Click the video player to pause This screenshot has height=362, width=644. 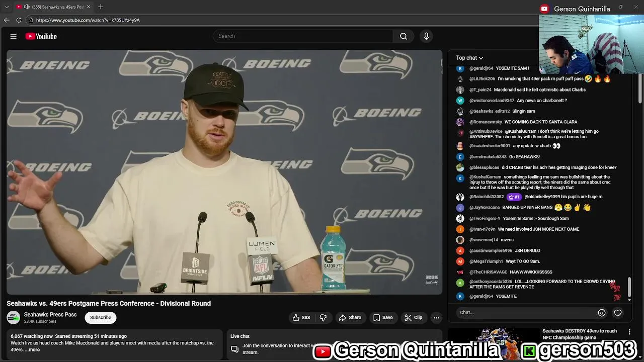click(224, 172)
